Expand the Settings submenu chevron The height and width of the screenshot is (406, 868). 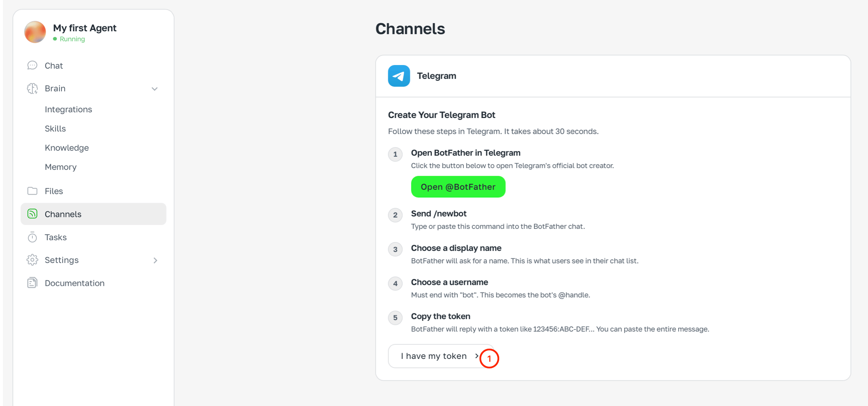155,260
